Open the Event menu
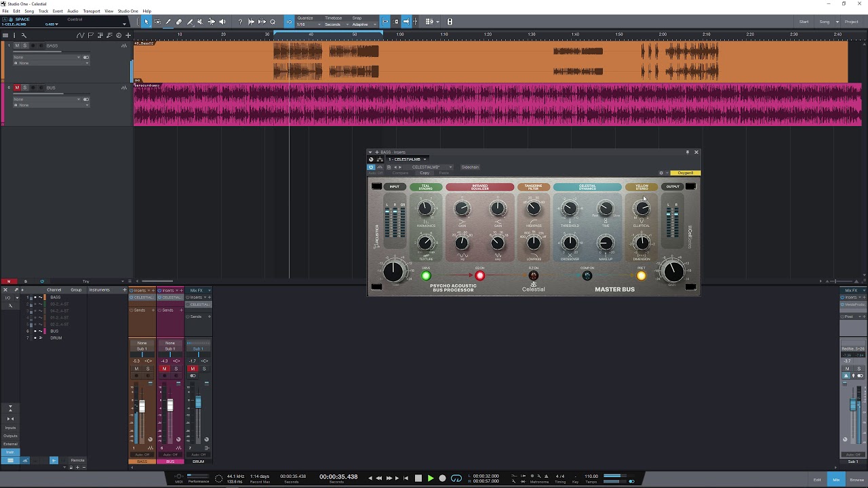This screenshot has height=488, width=868. tap(58, 11)
